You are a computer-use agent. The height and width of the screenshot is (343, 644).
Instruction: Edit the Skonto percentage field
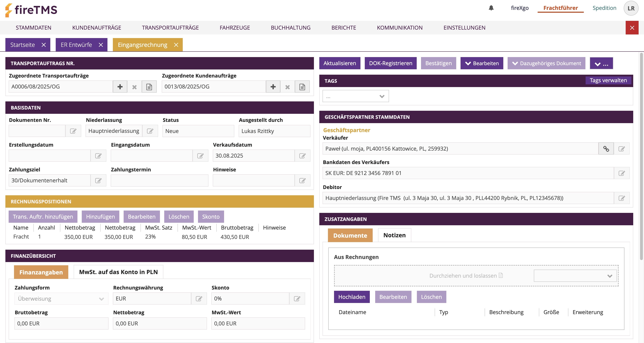click(x=297, y=298)
